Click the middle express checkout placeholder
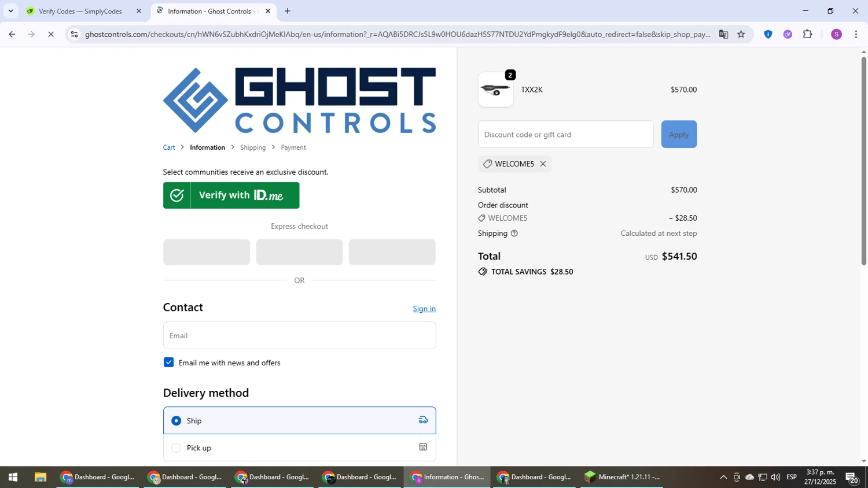Image resolution: width=868 pixels, height=488 pixels. [x=299, y=252]
